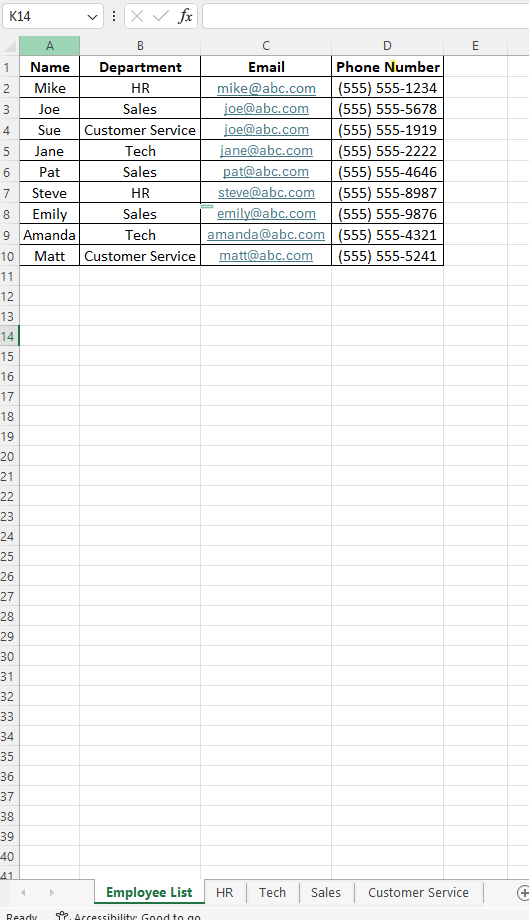529x920 pixels.
Task: Click the next sheet navigation arrow
Action: [52, 892]
